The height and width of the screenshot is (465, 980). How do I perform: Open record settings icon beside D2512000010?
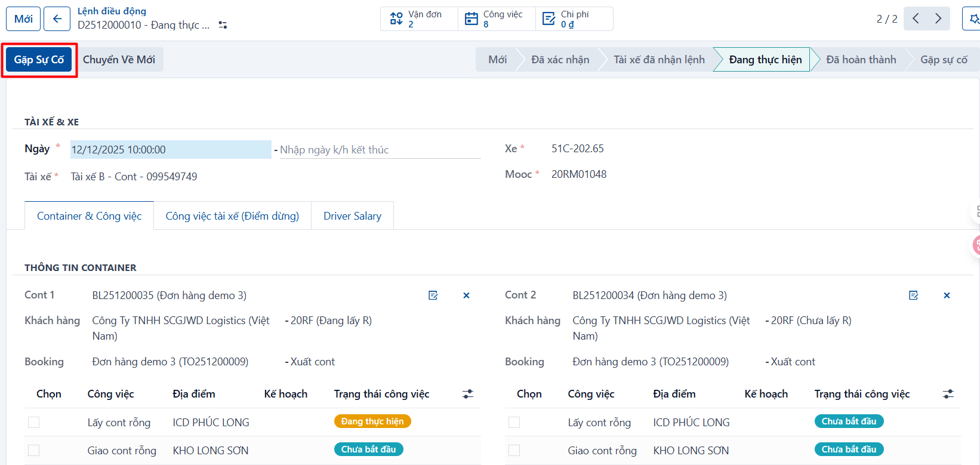point(223,25)
